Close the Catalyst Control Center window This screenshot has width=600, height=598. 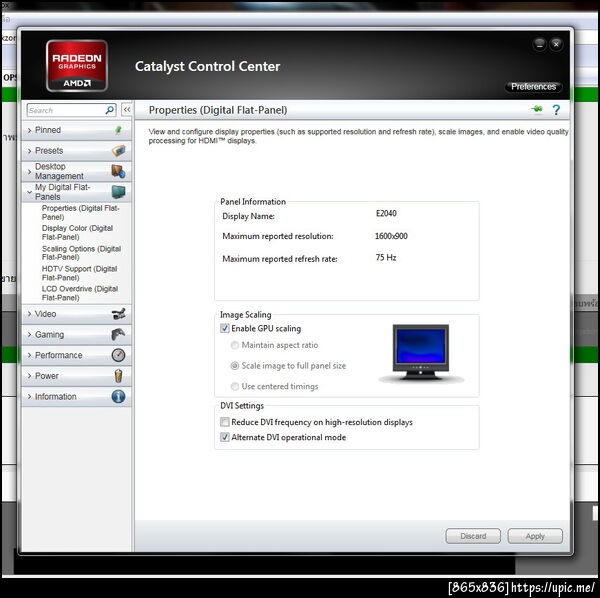point(556,45)
